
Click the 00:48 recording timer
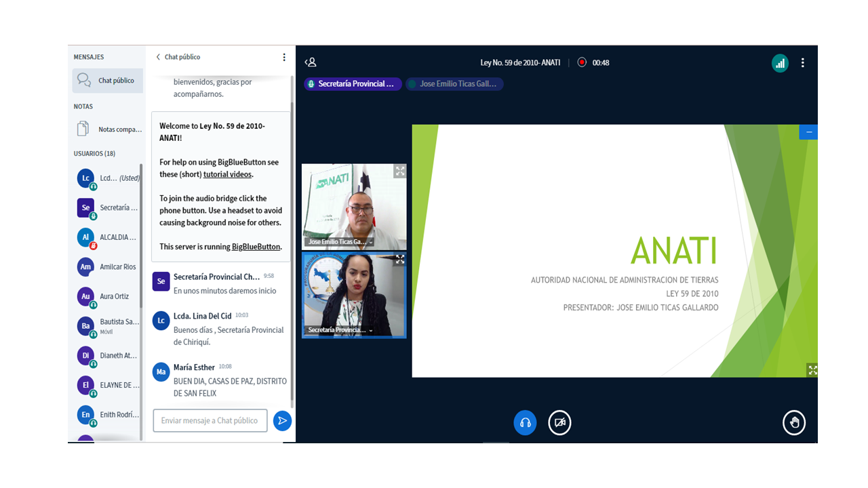click(600, 62)
